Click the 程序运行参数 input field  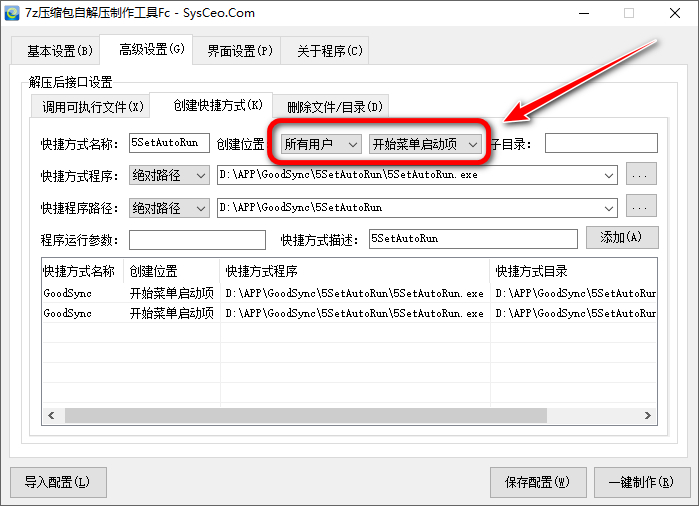tap(197, 240)
